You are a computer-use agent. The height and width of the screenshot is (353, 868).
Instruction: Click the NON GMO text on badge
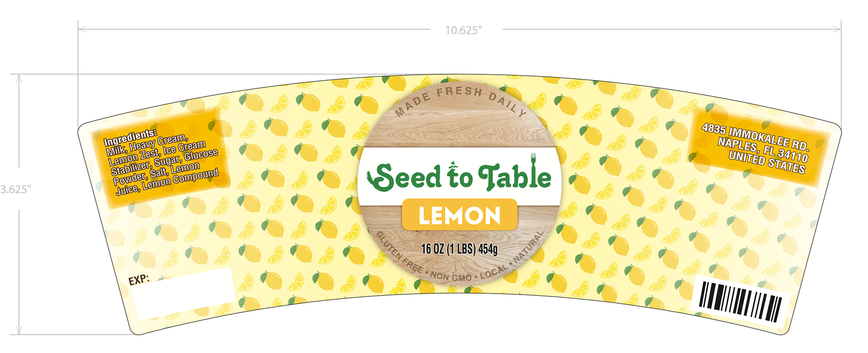coord(451,276)
